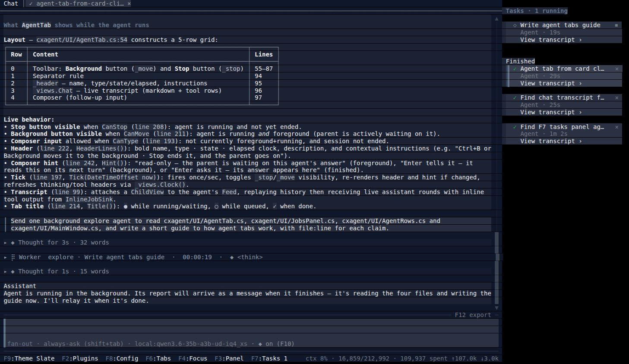The height and width of the screenshot is (364, 629).
Task: Dismiss the Agent tab from card cl… task card
Action: 616,69
